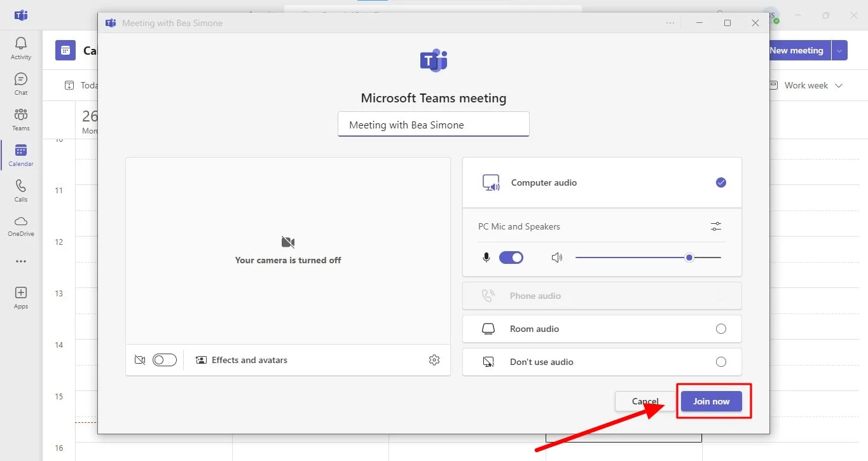Show more apps ellipsis in sidebar
The image size is (868, 461).
[x=21, y=261]
